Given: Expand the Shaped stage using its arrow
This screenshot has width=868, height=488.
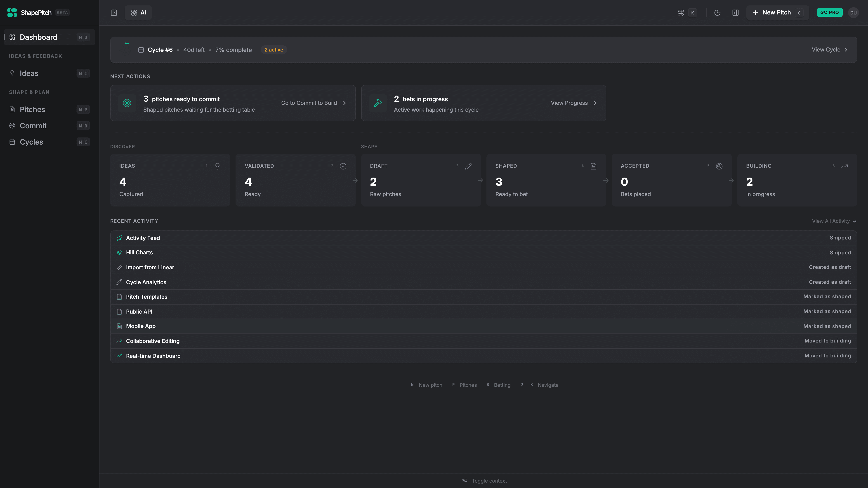Looking at the screenshot, I should coord(606,181).
